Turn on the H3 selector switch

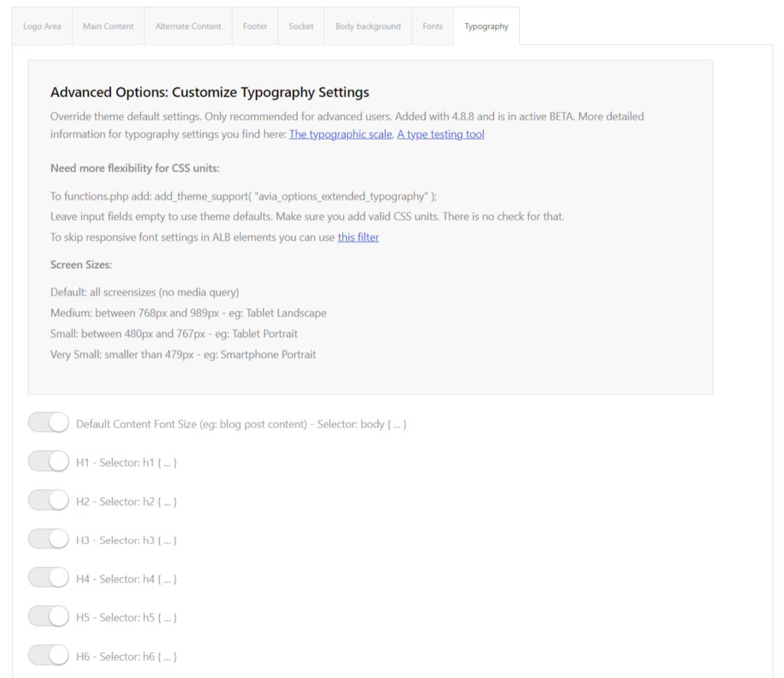[x=48, y=539]
